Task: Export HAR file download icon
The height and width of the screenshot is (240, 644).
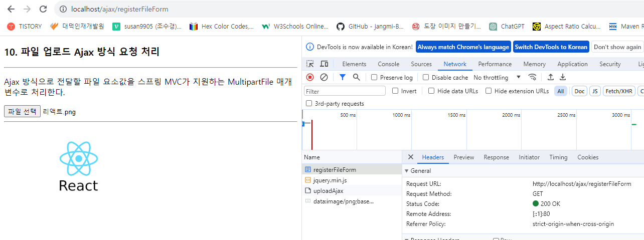Action: (563, 77)
